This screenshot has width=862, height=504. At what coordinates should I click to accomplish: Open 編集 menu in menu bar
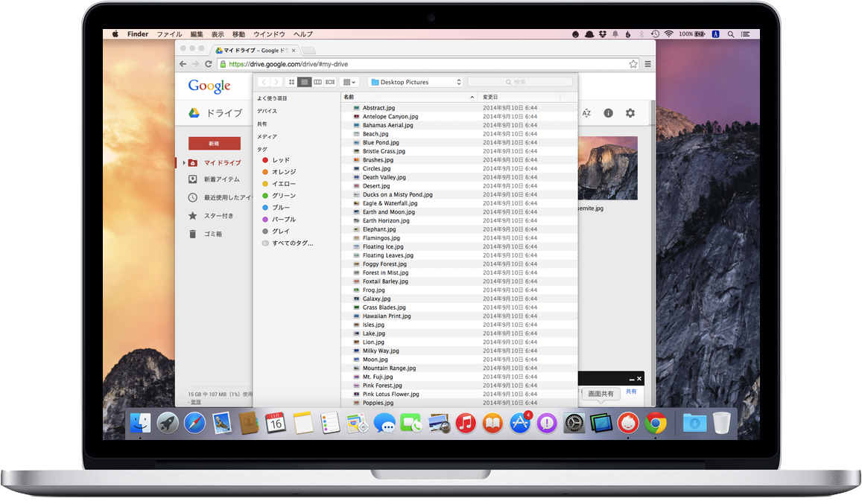coord(197,34)
